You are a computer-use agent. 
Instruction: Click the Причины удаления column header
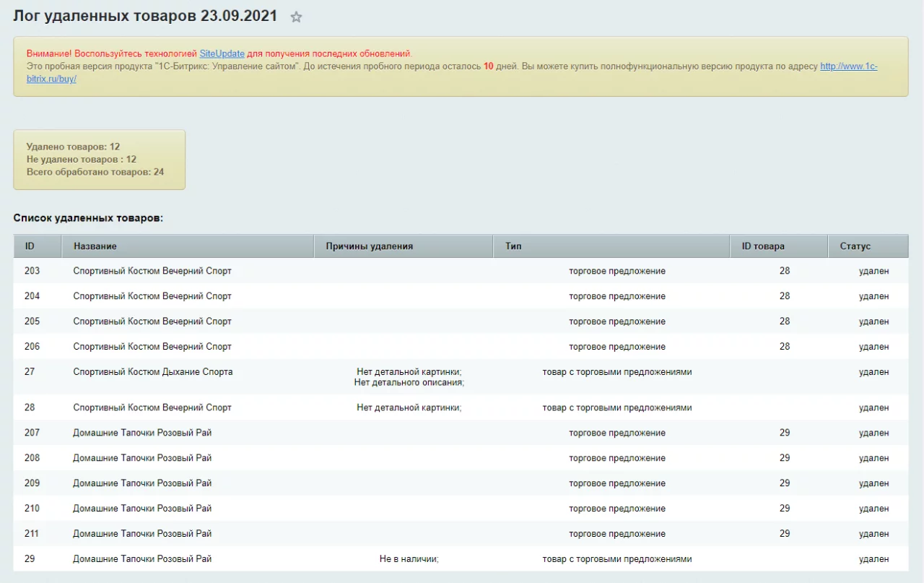coord(370,246)
